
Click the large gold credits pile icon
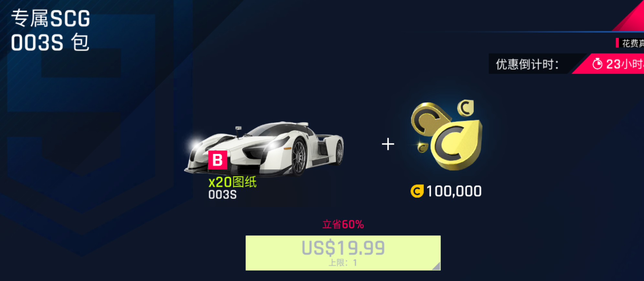click(x=446, y=135)
